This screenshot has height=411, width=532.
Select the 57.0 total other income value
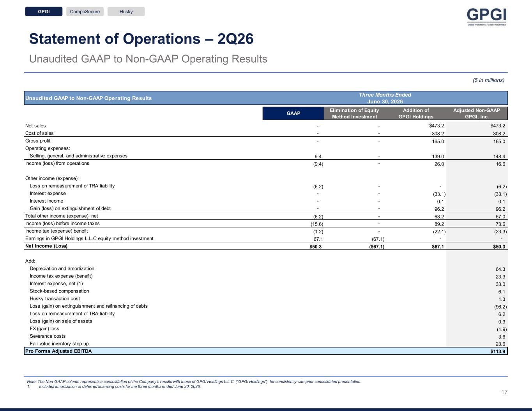[500, 217]
